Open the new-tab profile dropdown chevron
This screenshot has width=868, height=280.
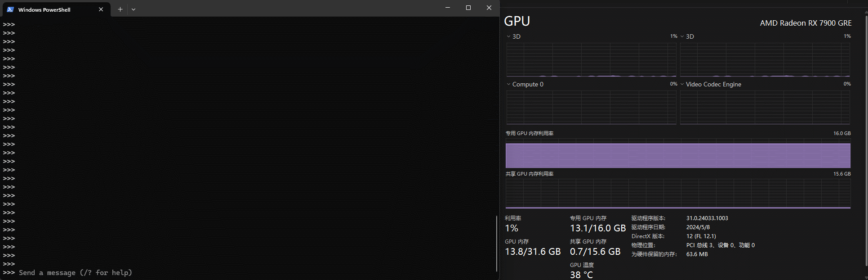click(x=134, y=9)
